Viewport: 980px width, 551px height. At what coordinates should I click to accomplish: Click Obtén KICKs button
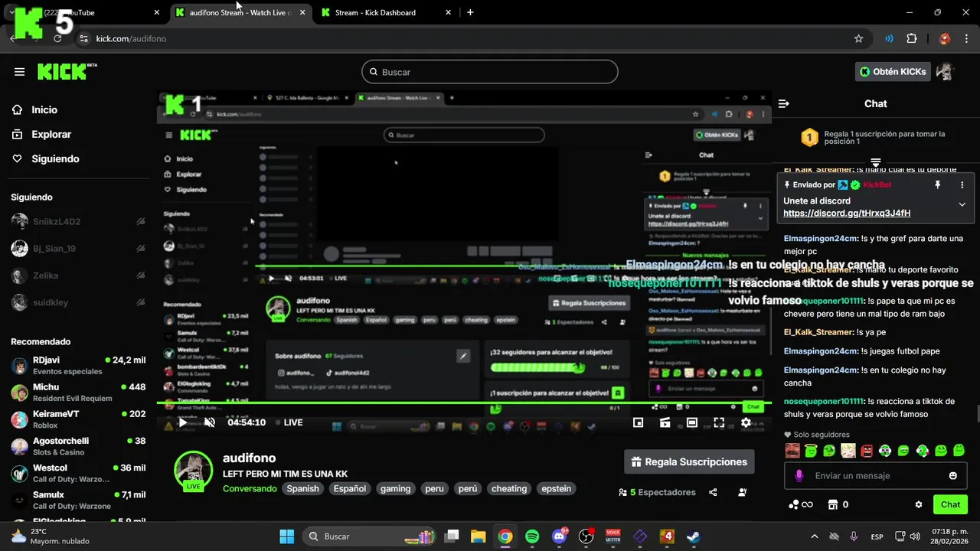[x=893, y=72]
